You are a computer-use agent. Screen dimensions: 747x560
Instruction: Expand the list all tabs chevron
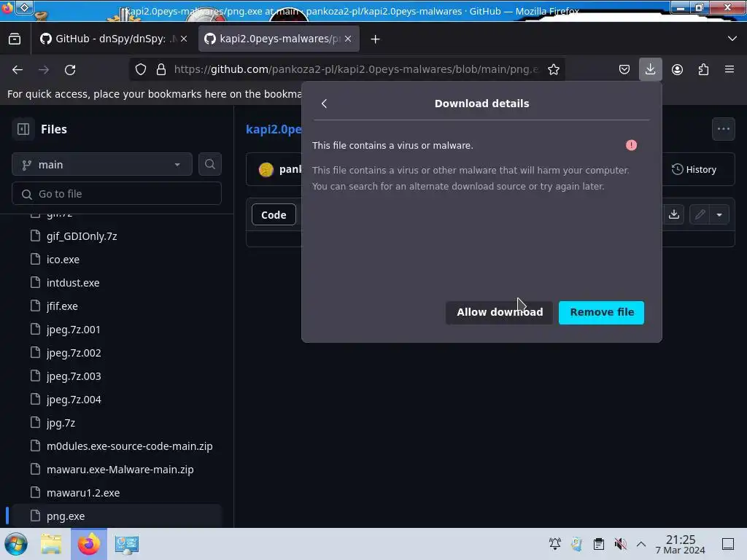pos(732,39)
